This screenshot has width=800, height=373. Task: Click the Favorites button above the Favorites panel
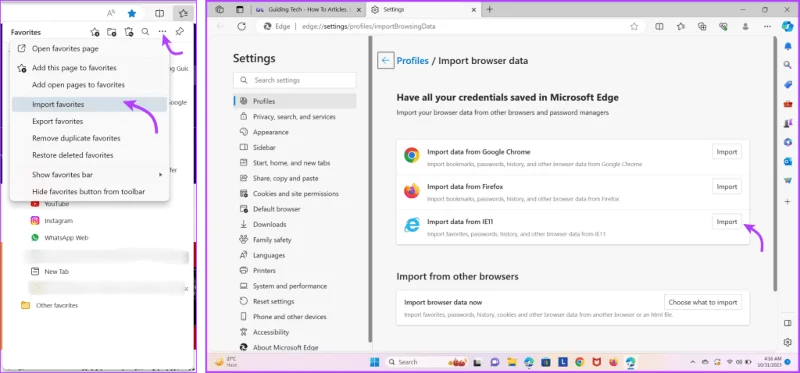(x=183, y=13)
